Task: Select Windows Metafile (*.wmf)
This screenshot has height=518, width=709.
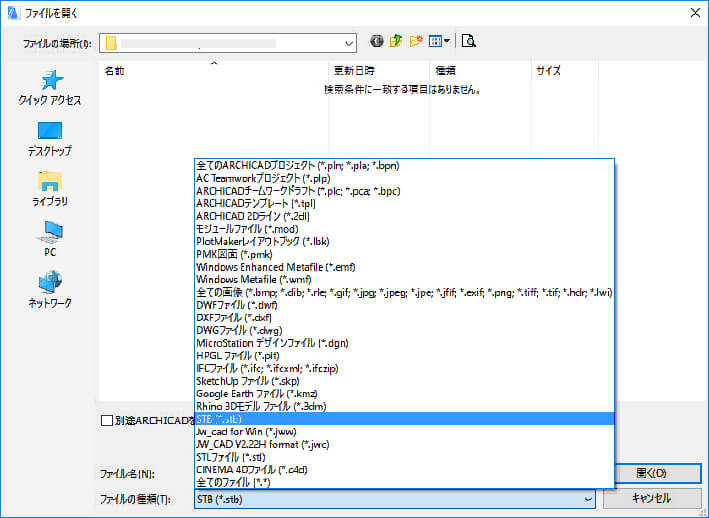Action: point(404,279)
